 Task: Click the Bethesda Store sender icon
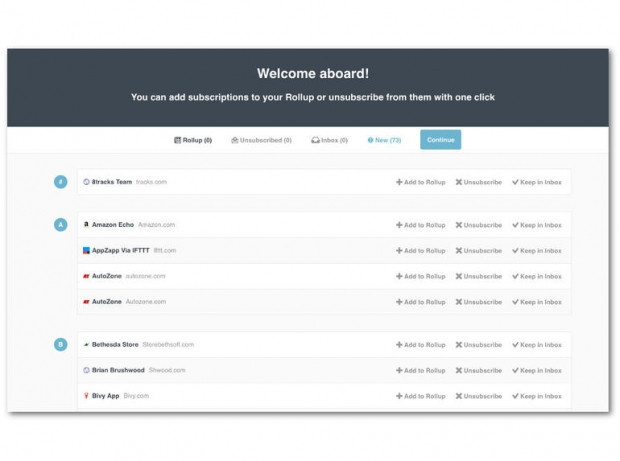[x=86, y=344]
